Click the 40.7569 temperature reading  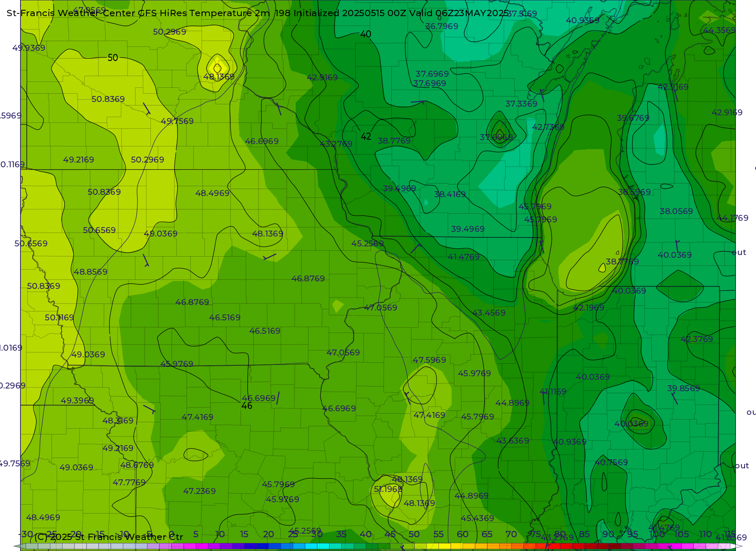tap(611, 462)
